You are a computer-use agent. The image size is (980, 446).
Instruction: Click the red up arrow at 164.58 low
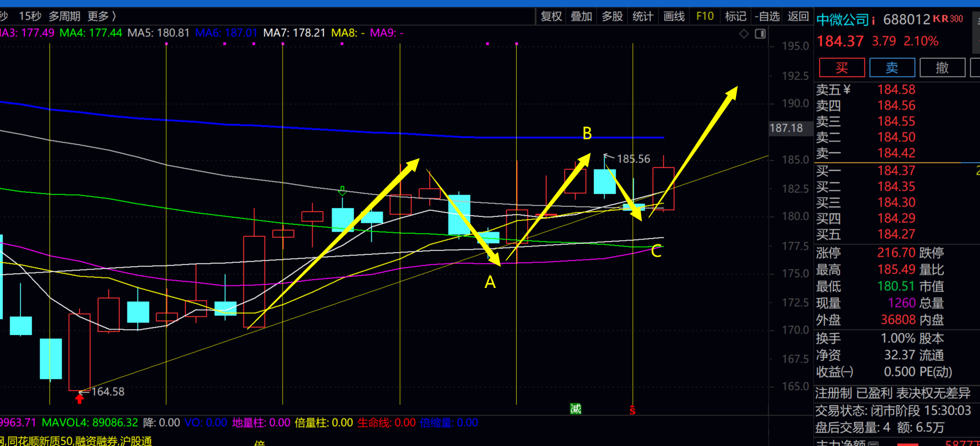(x=79, y=399)
